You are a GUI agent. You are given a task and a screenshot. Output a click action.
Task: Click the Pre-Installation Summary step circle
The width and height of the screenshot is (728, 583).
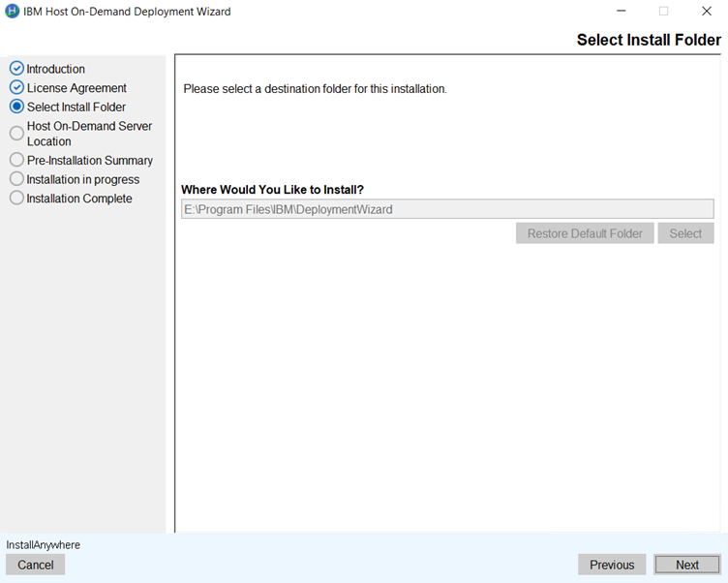16,160
